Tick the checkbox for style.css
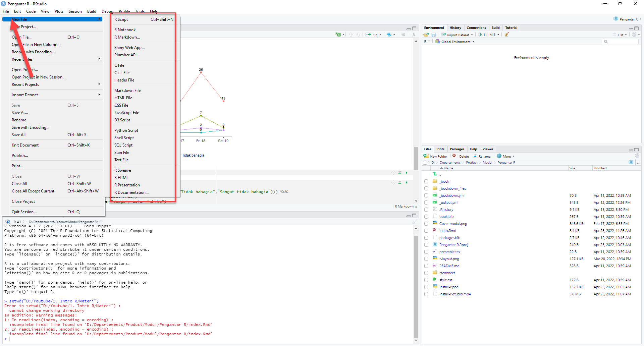Screen dimensions: 644x346 point(426,280)
